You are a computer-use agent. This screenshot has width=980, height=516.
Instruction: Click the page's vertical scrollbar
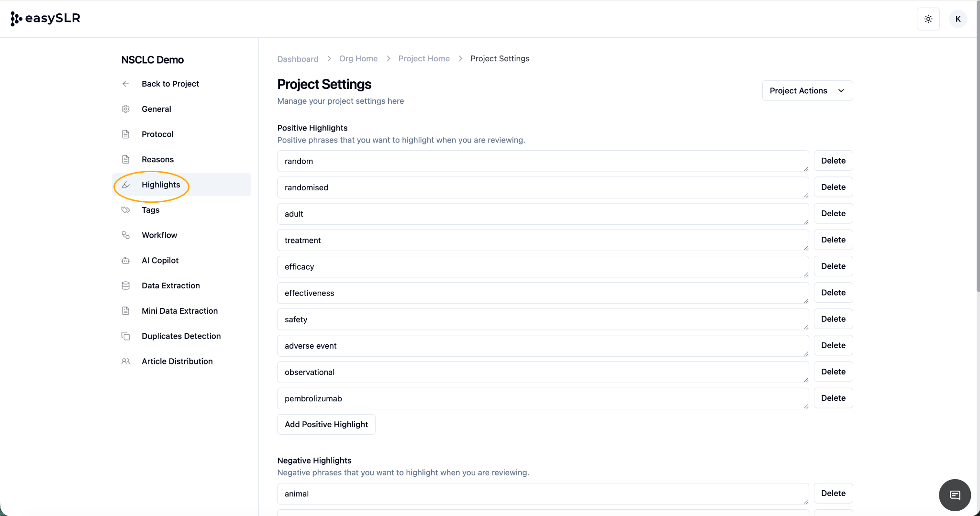[978, 143]
